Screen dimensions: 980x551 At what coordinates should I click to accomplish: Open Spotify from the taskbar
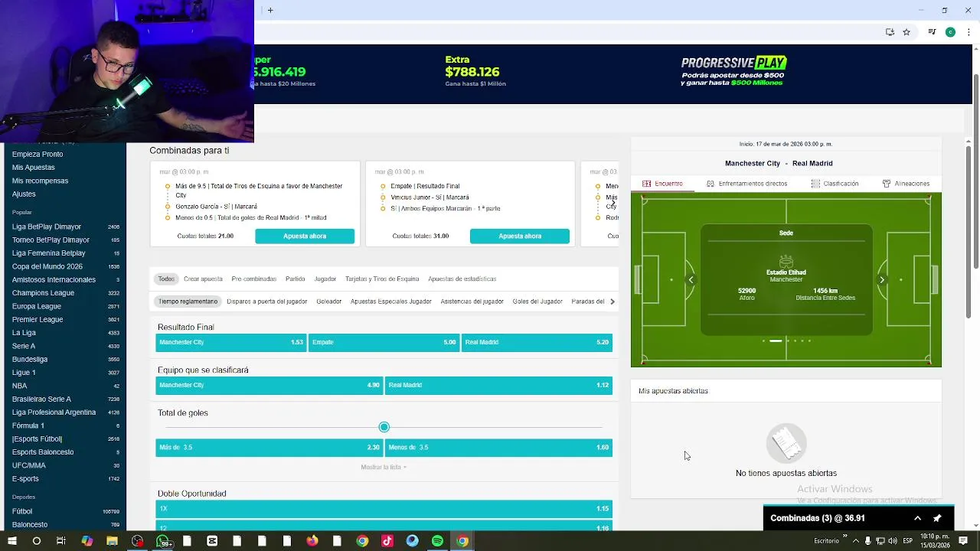[437, 541]
